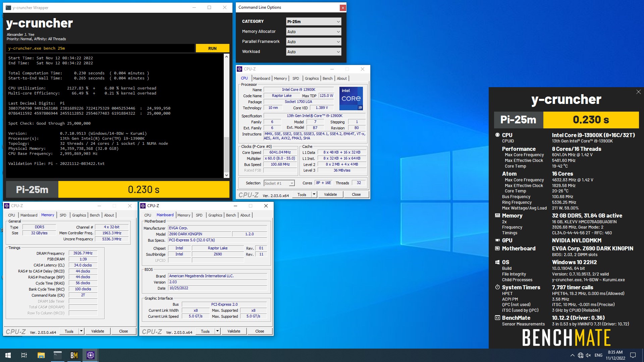Click the yellow RUN button

(x=212, y=48)
